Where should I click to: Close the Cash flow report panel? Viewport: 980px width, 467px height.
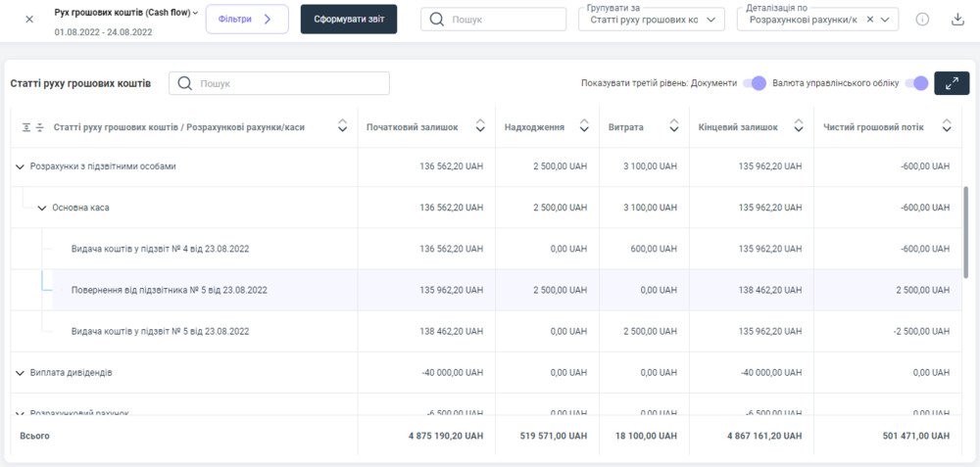(x=28, y=20)
